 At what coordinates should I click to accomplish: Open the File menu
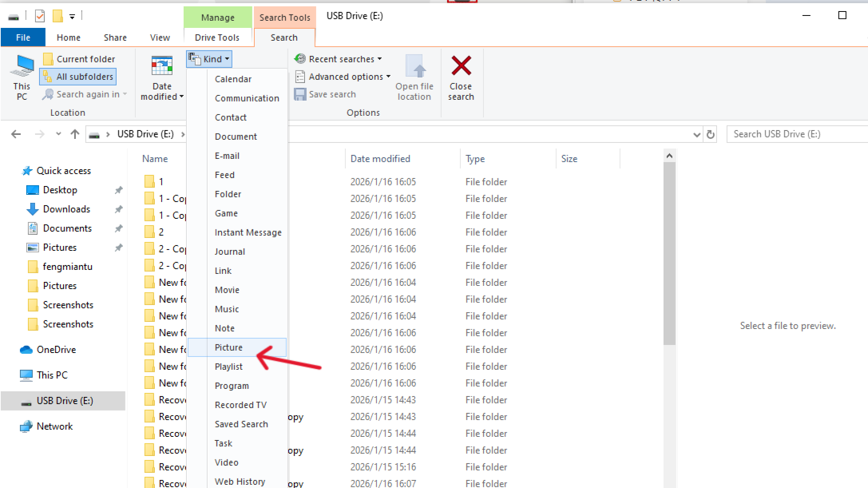coord(23,37)
